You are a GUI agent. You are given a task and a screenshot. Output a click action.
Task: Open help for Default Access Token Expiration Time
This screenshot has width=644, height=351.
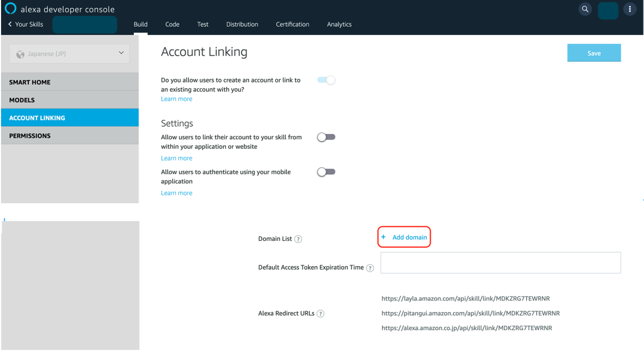coord(370,268)
